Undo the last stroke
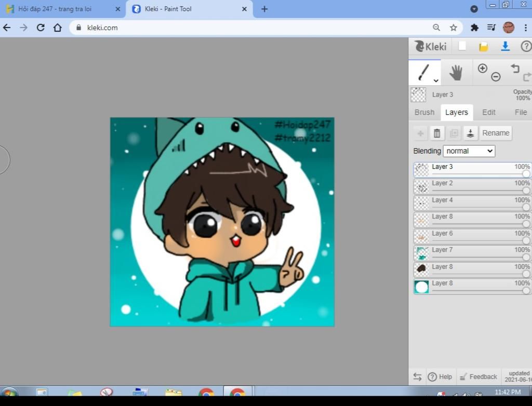532x406 pixels. [515, 68]
